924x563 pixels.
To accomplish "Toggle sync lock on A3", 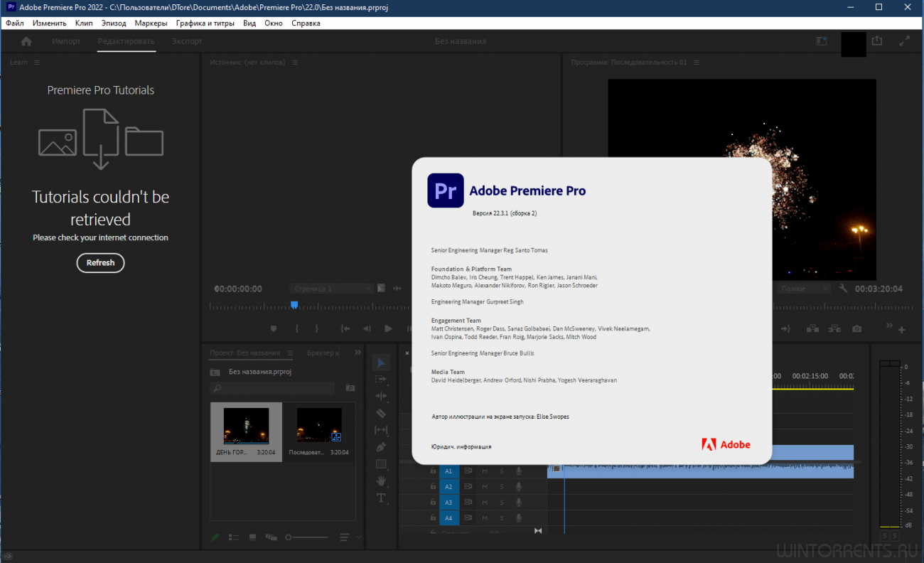I will (x=468, y=502).
